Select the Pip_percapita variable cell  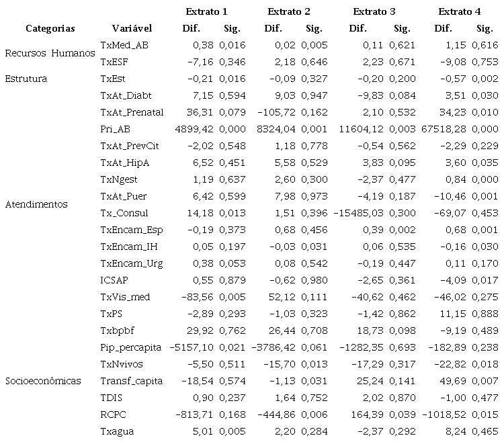point(130,347)
